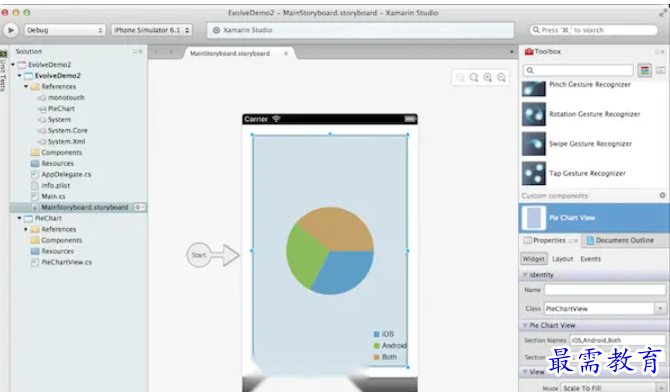
Task: Open the iPhone Simulator 6.1 target dropdown
Action: point(151,30)
